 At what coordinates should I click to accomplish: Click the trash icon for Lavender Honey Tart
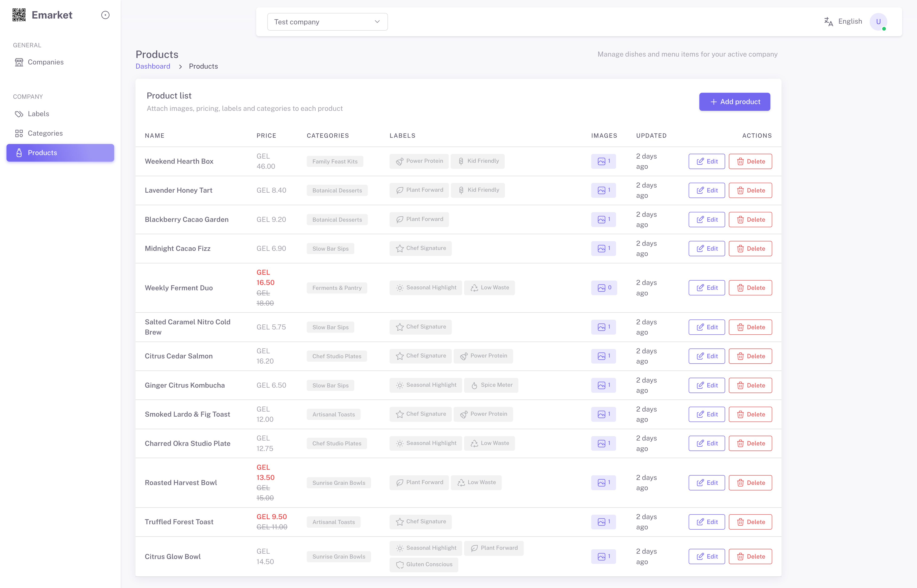click(740, 190)
